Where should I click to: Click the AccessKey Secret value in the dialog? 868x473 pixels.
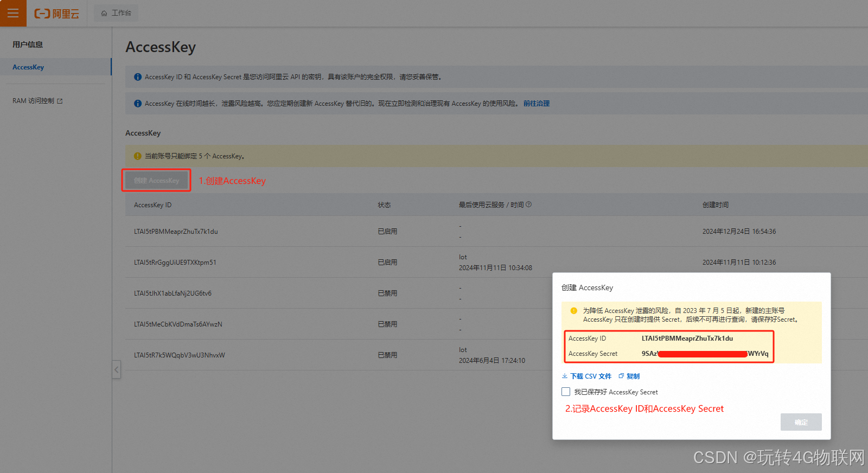click(x=705, y=354)
